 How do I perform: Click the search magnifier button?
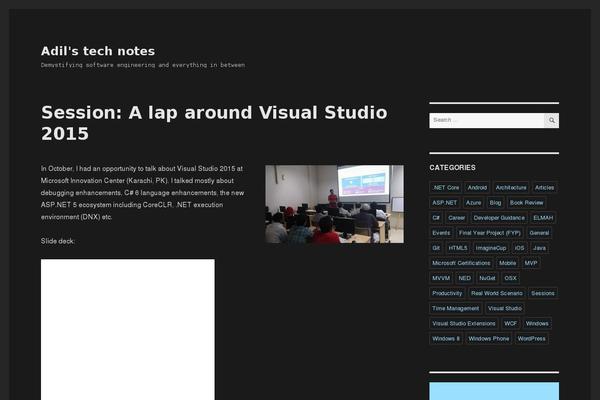pos(551,120)
